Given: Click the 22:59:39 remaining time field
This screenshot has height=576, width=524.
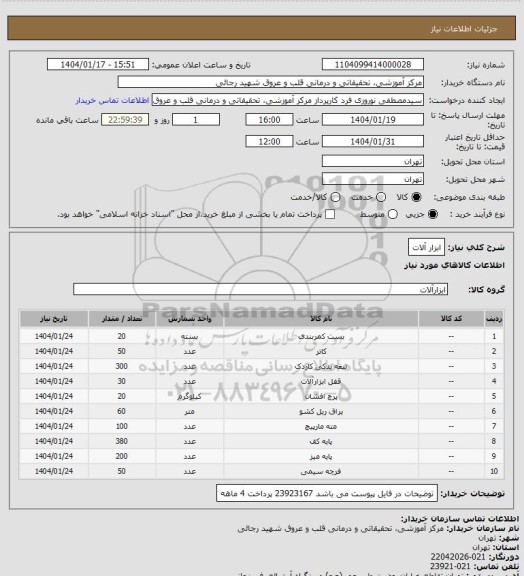Looking at the screenshot, I should coord(125,120).
